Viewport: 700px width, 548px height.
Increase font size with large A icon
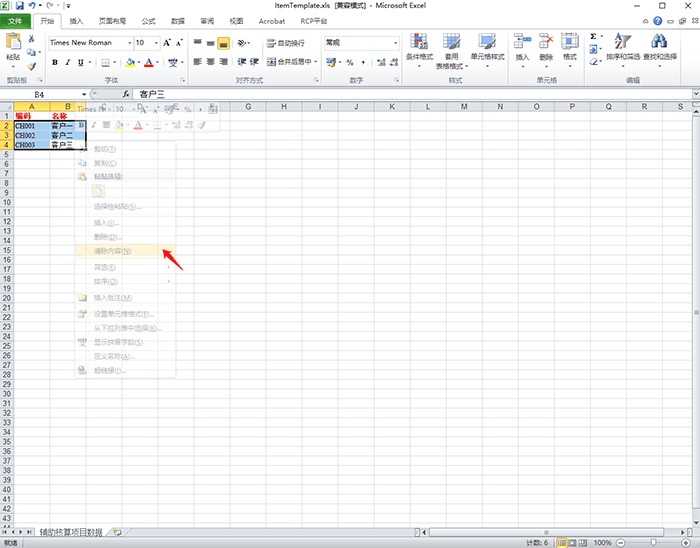tap(167, 43)
